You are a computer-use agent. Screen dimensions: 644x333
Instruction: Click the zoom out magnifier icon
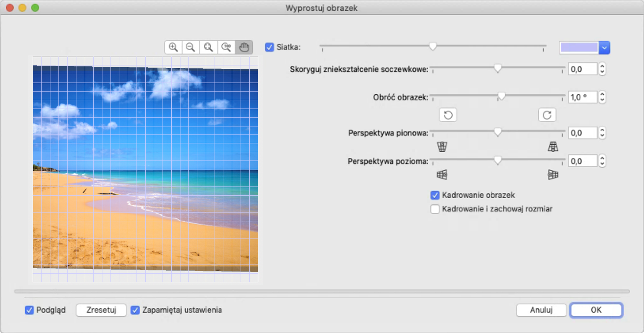tap(190, 47)
